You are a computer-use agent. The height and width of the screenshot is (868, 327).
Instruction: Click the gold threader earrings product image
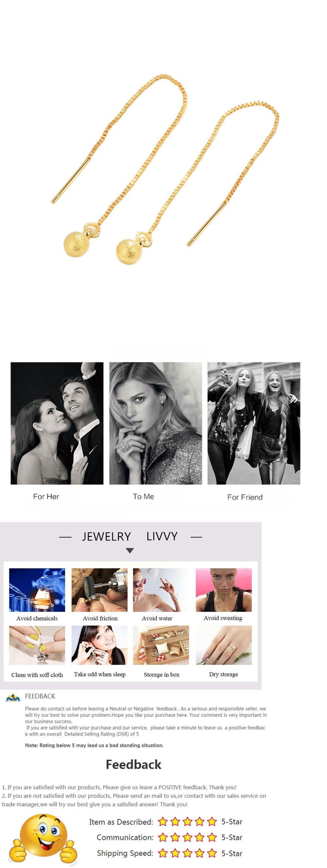pyautogui.click(x=165, y=169)
